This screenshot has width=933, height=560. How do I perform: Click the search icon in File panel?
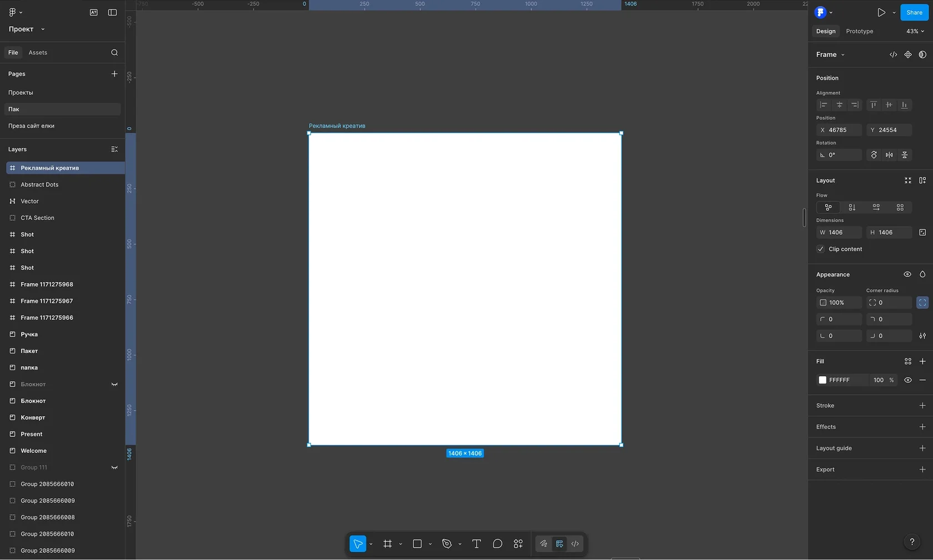point(114,53)
